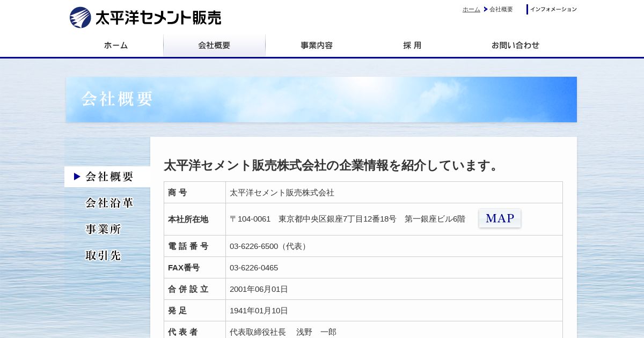Image resolution: width=644 pixels, height=338 pixels.
Task: Click the FAX number 03-6226-0465
Action: coord(254,268)
